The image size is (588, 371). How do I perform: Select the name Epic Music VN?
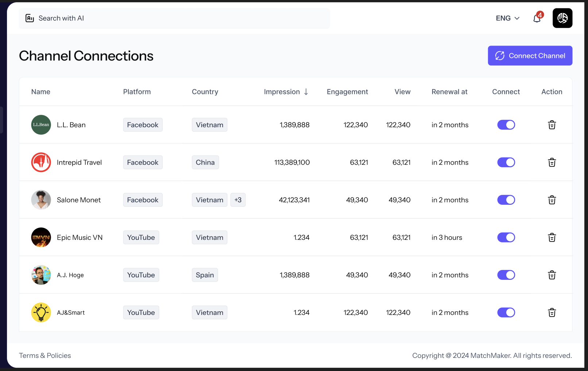pos(80,237)
